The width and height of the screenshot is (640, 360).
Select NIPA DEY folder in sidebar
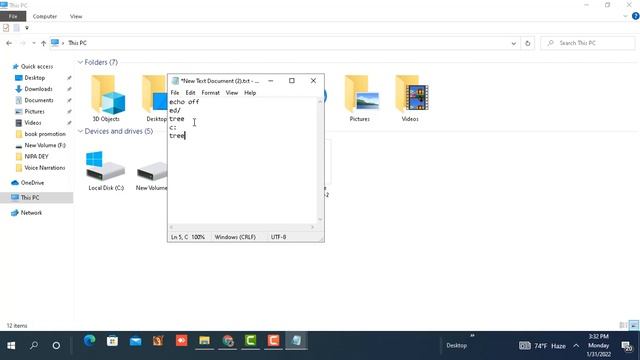pos(36,156)
